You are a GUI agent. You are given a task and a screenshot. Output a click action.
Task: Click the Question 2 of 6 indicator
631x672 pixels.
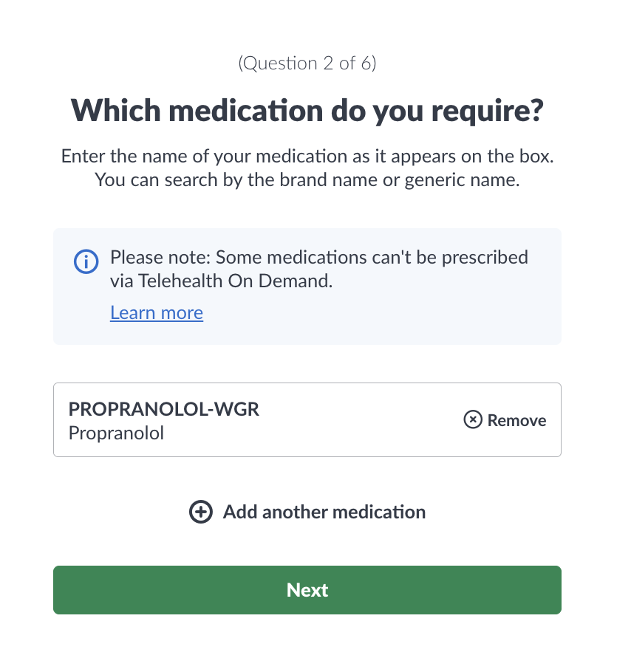click(x=307, y=64)
